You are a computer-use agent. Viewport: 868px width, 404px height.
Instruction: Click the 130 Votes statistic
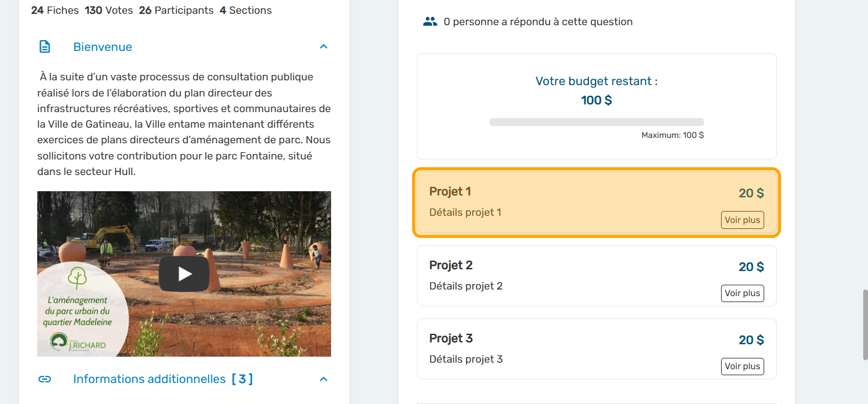(x=109, y=10)
